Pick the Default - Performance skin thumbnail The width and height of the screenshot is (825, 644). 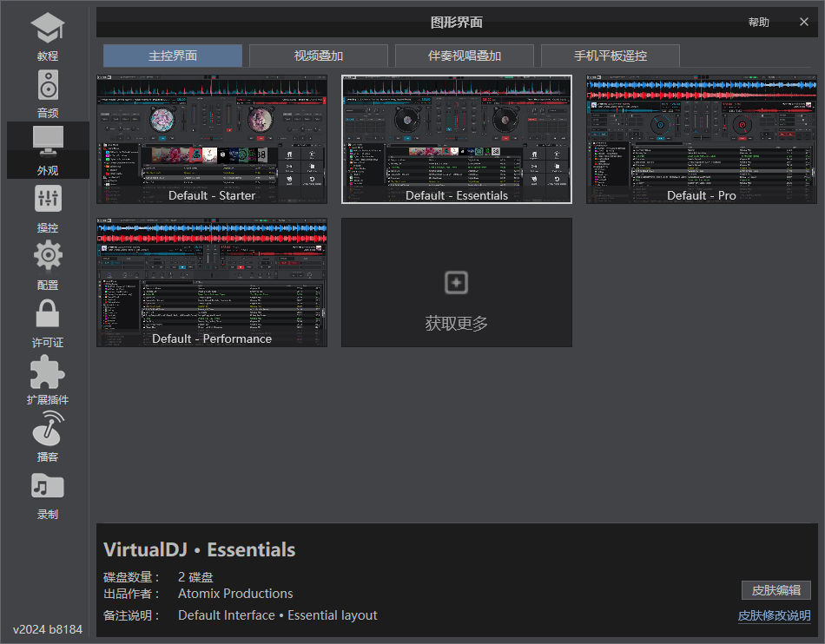point(212,282)
